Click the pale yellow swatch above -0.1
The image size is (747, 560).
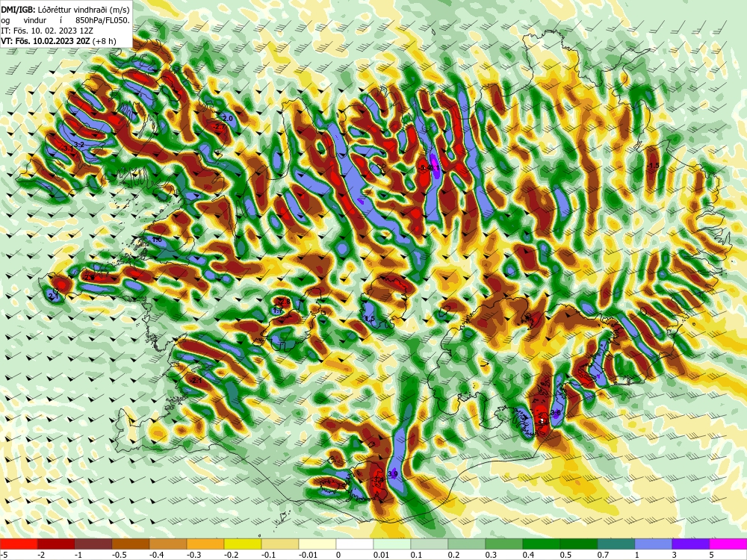point(280,544)
